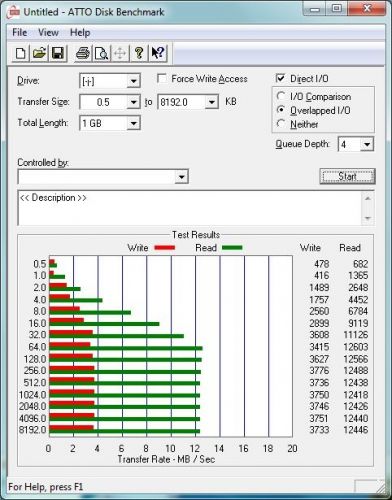Maximize the ATTO Disk Benchmark window
The width and height of the screenshot is (392, 500).
pyautogui.click(x=336, y=8)
